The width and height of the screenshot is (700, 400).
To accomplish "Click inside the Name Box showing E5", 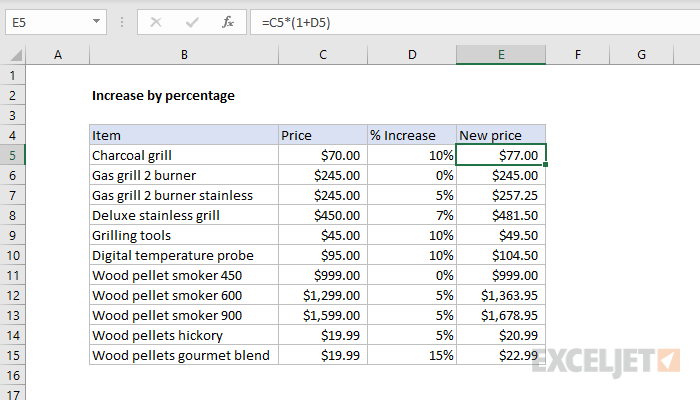I will [x=47, y=22].
